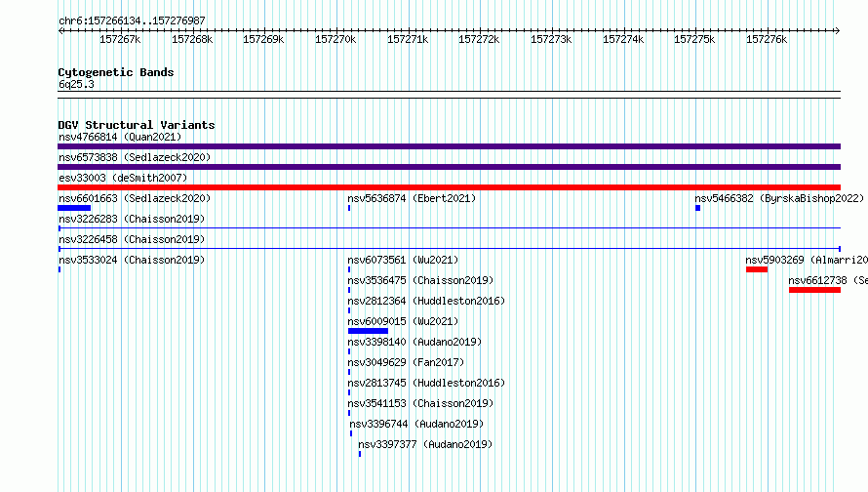Screen dimensions: 868x492
Task: Open nsv3397377 (Audano2019) variant
Action: tap(425, 444)
